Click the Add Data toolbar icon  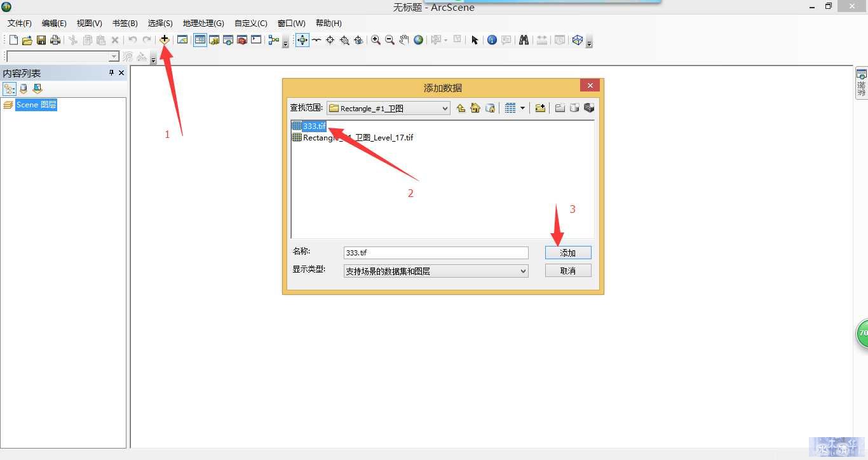point(165,39)
